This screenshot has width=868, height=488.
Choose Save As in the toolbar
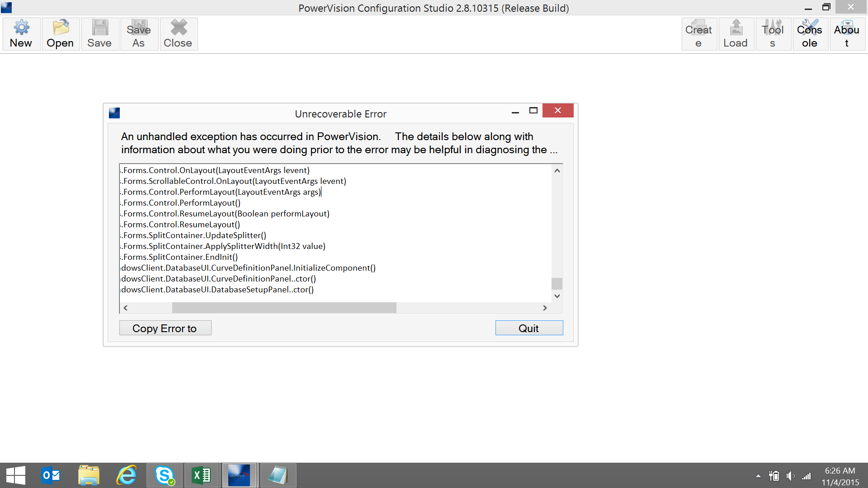pyautogui.click(x=139, y=34)
